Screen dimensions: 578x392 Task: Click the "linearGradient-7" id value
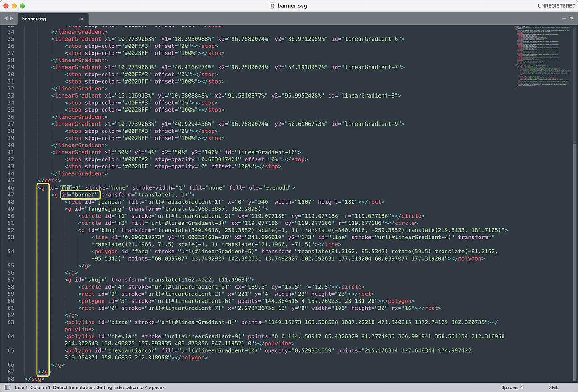tap(371, 67)
